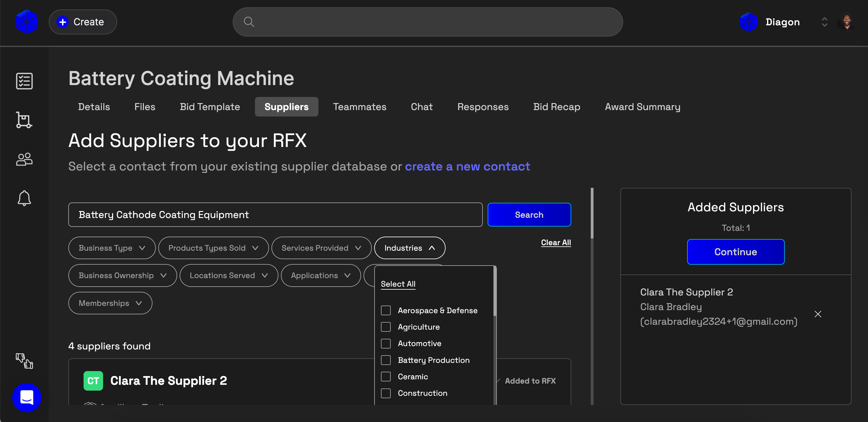Enable the Automotive industry checkbox
This screenshot has width=868, height=422.
(386, 344)
